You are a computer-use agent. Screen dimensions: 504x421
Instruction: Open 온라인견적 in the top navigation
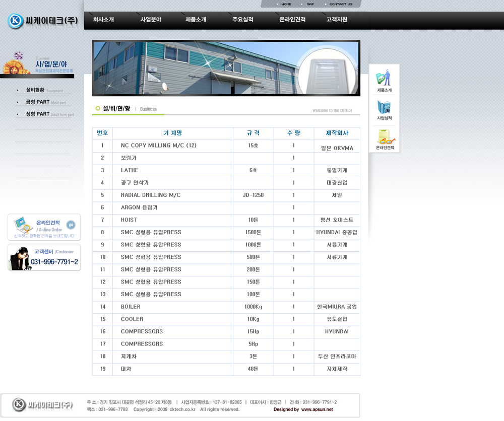tap(292, 20)
